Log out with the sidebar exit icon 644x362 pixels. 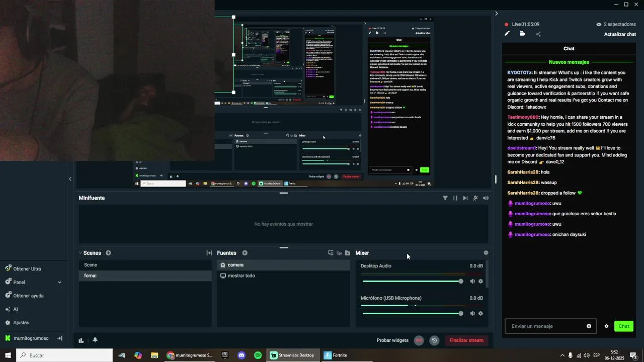click(x=59, y=338)
